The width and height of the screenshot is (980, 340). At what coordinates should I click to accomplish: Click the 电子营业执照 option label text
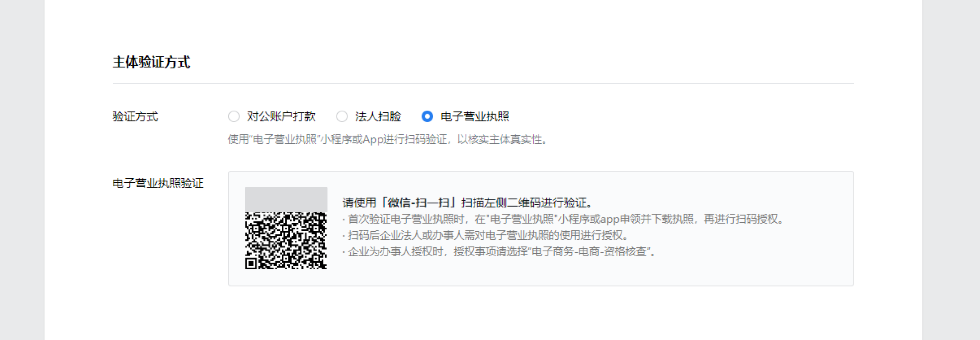click(x=475, y=116)
